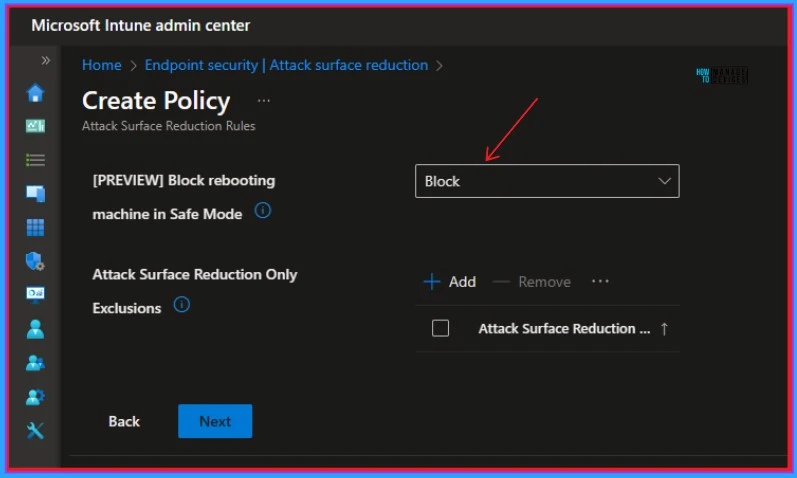Open the All services list icon
Screen dimensions: 797x478
click(35, 160)
